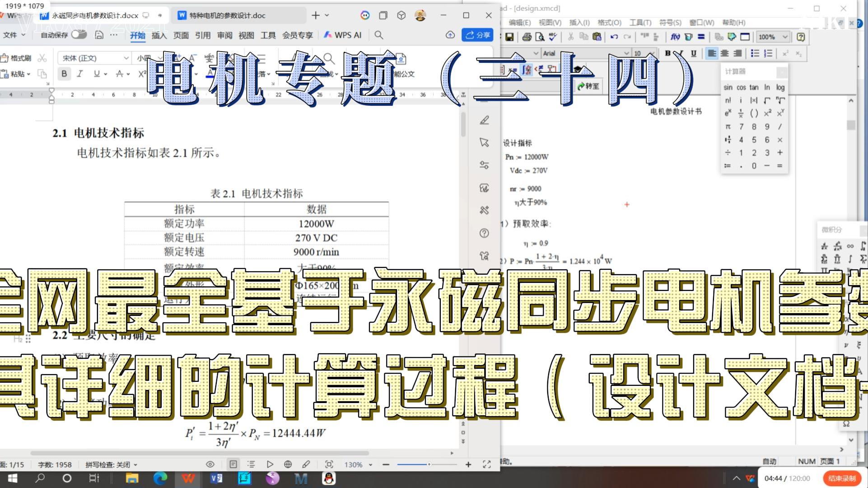Click the Mathcad spell check icon
The image size is (868, 488).
point(552,37)
